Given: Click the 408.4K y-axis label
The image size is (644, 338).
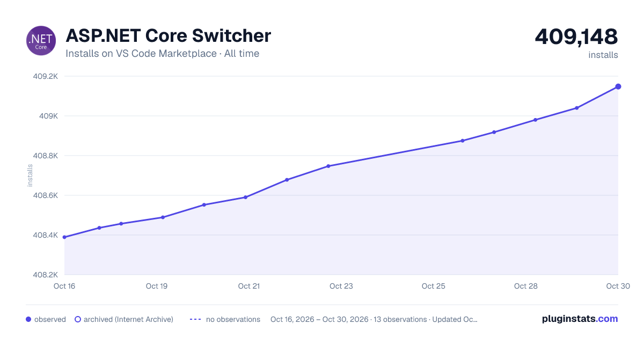Looking at the screenshot, I should (45, 235).
